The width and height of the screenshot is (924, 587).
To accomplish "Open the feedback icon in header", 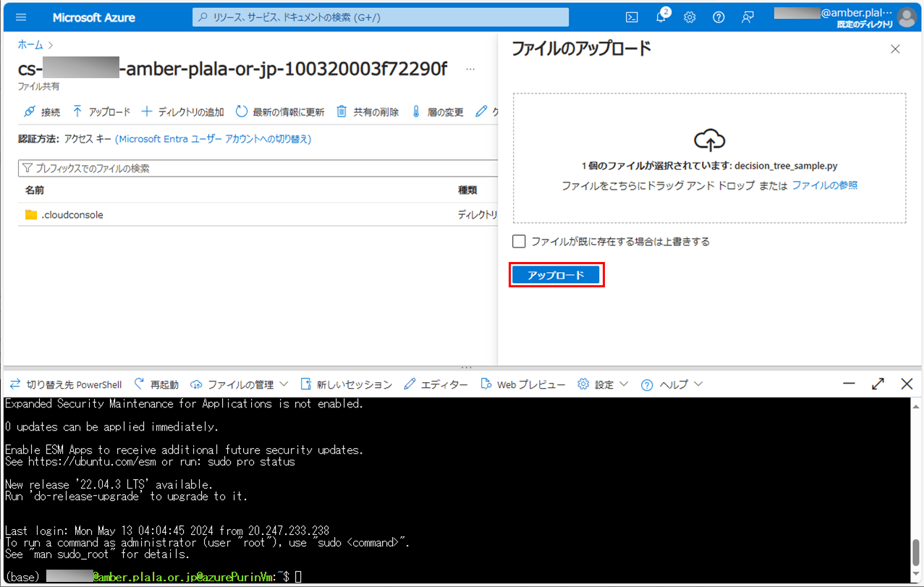I will coord(747,17).
